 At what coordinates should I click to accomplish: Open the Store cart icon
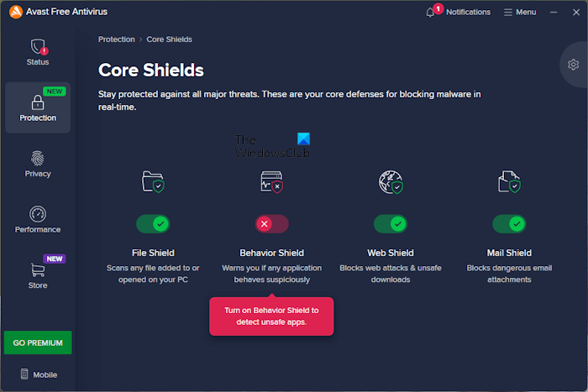[37, 270]
